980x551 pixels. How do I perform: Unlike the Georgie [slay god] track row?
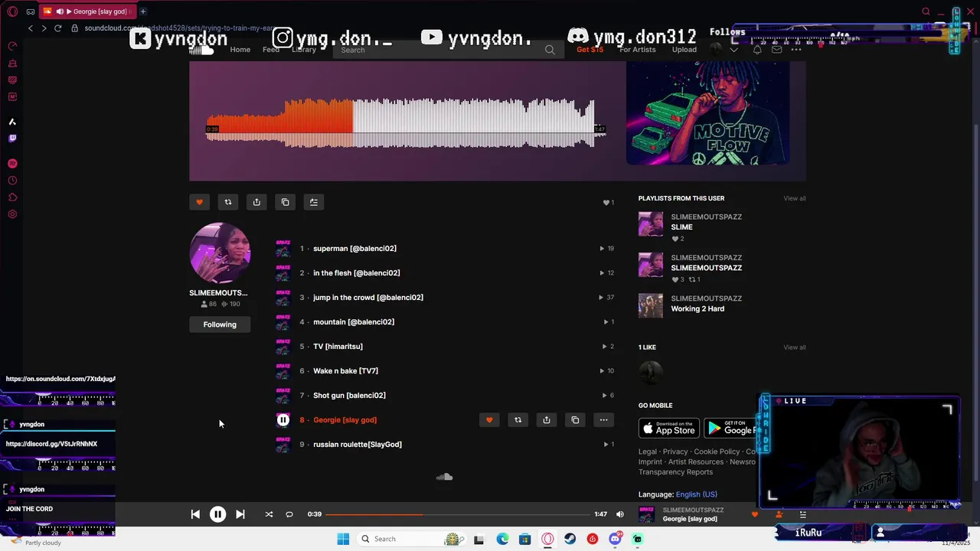click(x=489, y=419)
